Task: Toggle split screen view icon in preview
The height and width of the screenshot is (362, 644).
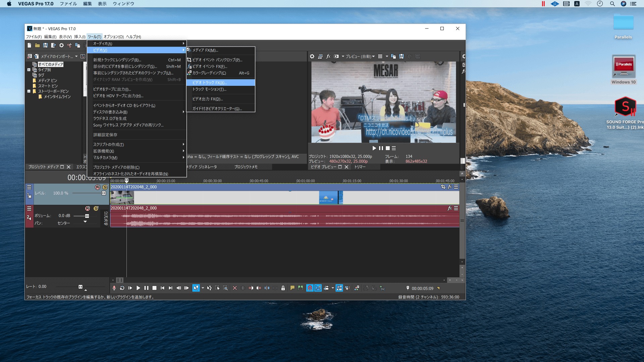Action: (336, 56)
